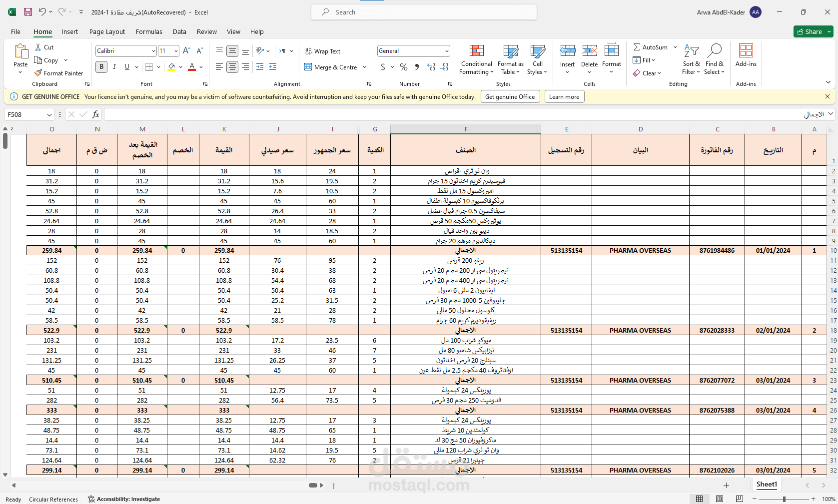Open the Formulas ribbon tab
This screenshot has height=504, width=838.
(149, 31)
